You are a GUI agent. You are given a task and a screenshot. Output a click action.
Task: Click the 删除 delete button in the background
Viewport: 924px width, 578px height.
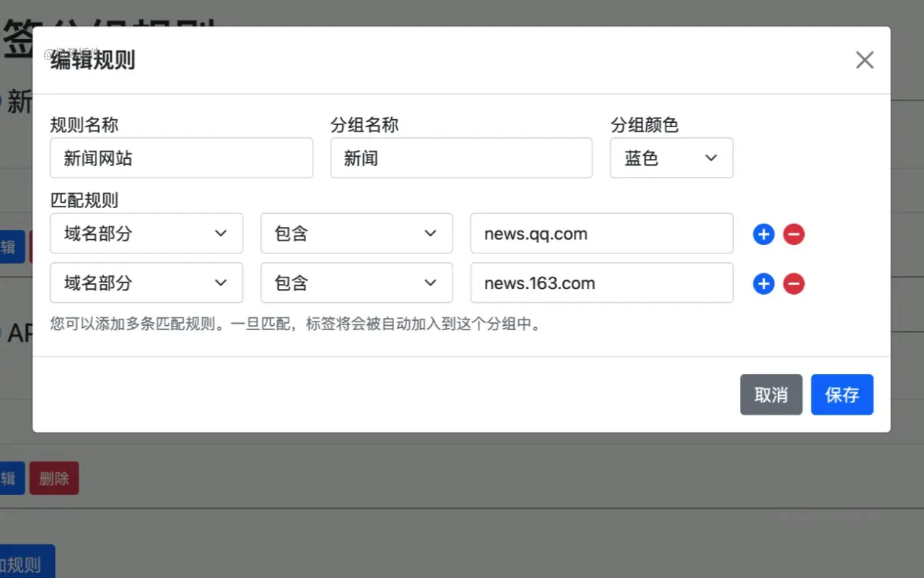pyautogui.click(x=53, y=478)
